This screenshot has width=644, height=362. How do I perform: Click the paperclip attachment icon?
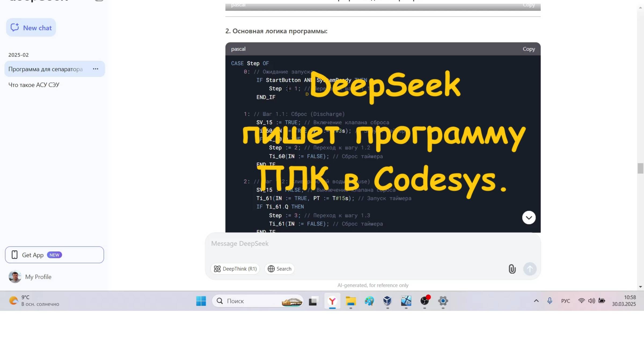click(512, 269)
